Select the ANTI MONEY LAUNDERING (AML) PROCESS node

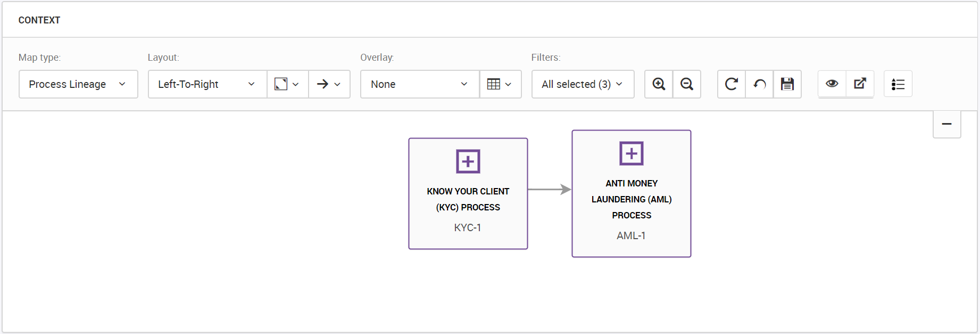pyautogui.click(x=632, y=194)
